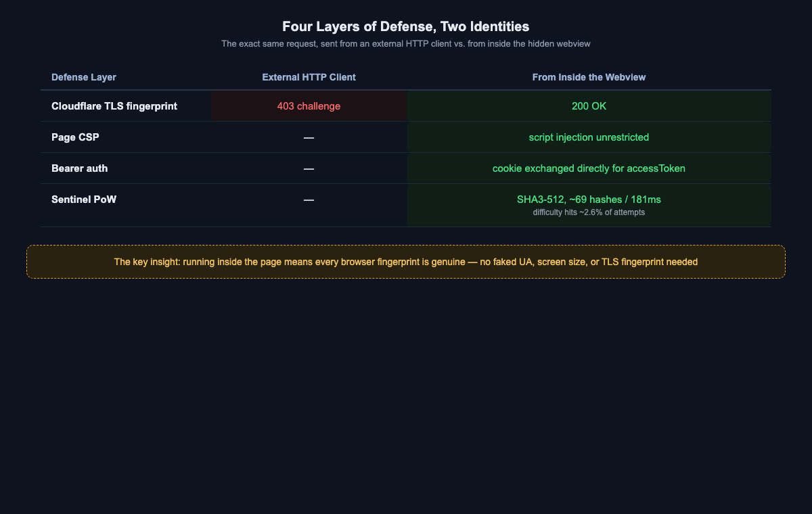
Task: Click the dash in the Page CSP row
Action: (x=309, y=137)
